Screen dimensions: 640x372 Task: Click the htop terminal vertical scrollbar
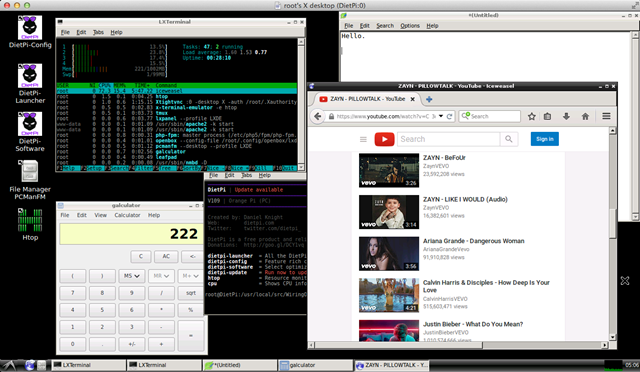[301, 104]
